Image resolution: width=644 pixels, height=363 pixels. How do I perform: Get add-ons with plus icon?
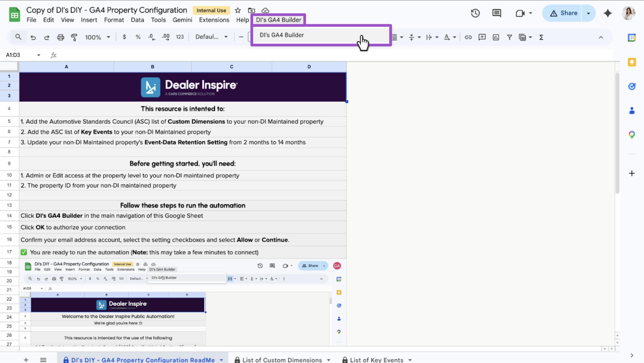coord(632,173)
